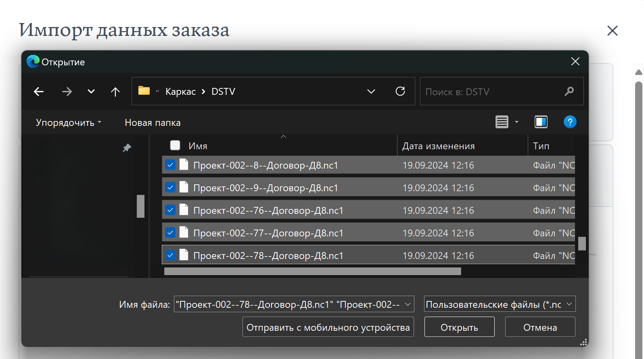Click the file list vertical scrollbar thumb
Viewport: 644px width, 359px height.
coord(582,244)
